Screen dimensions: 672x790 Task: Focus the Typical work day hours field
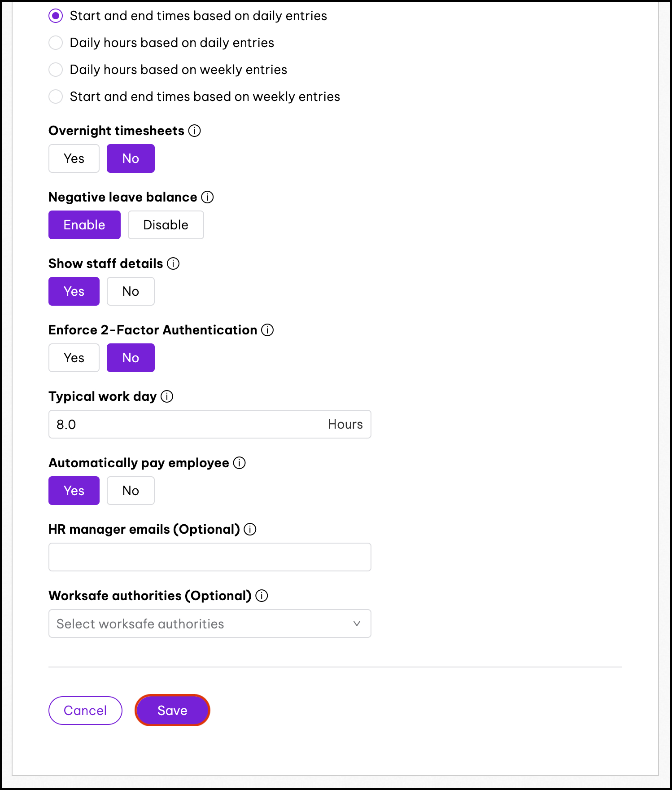210,424
